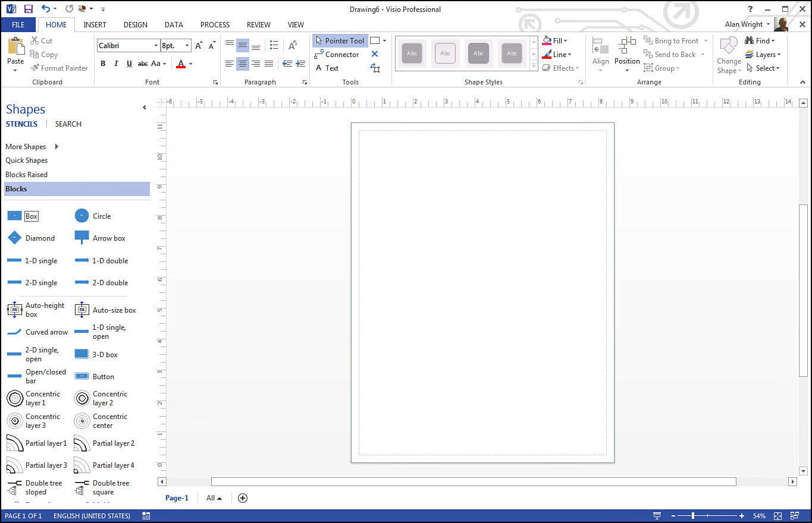The image size is (812, 523).
Task: Click the zoom slider handle
Action: point(693,516)
